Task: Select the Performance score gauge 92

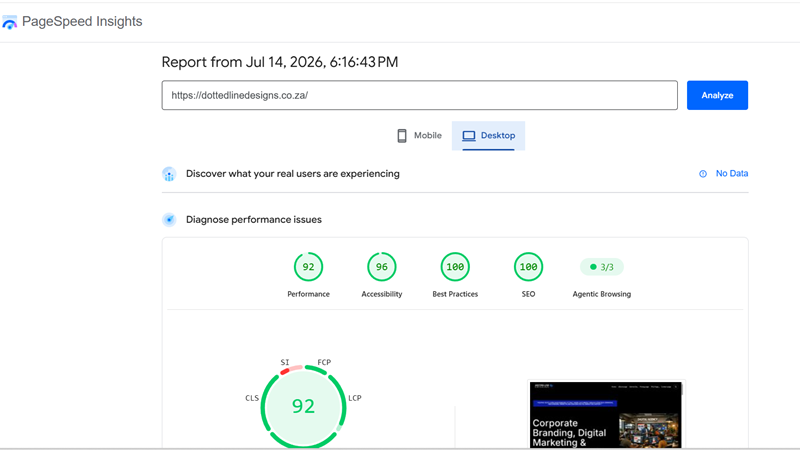Action: [x=308, y=267]
